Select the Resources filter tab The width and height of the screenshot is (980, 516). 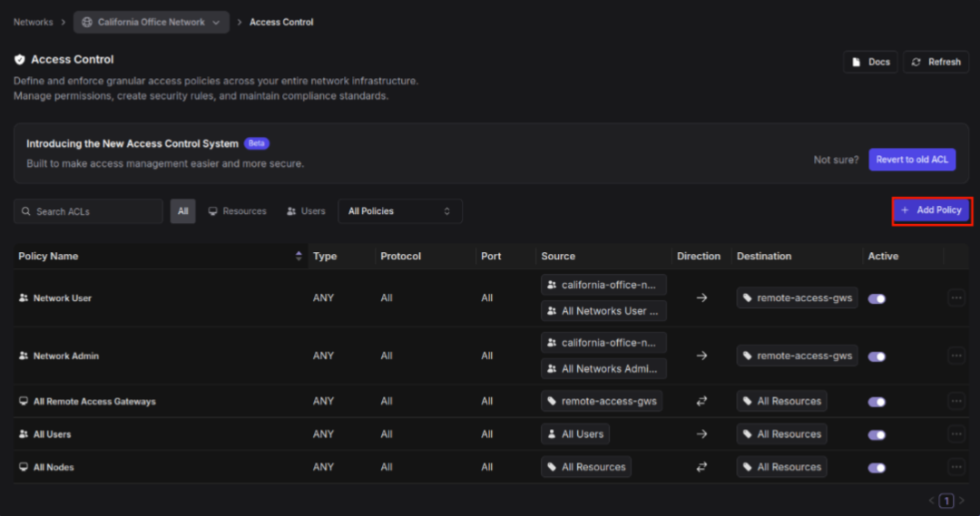click(237, 211)
